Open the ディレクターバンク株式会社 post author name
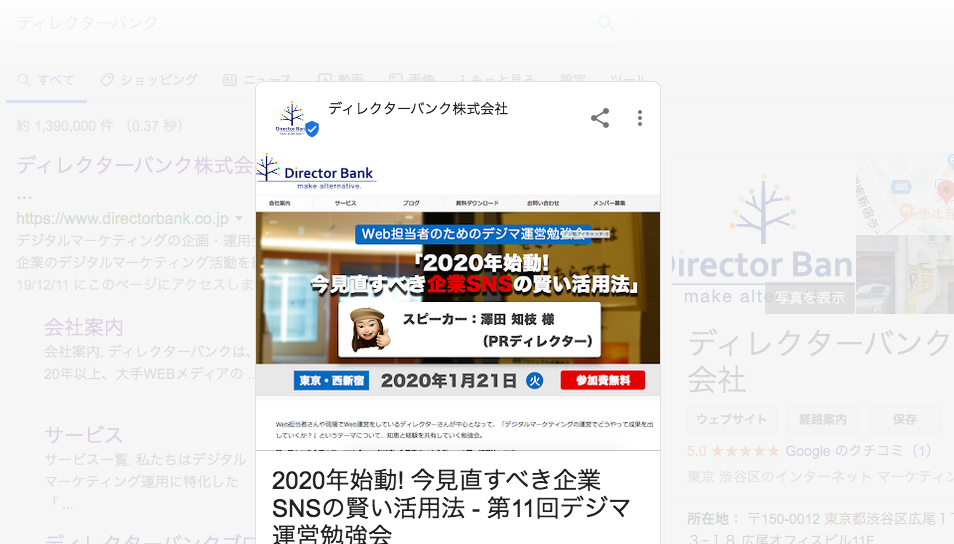The width and height of the screenshot is (954, 544). click(418, 108)
